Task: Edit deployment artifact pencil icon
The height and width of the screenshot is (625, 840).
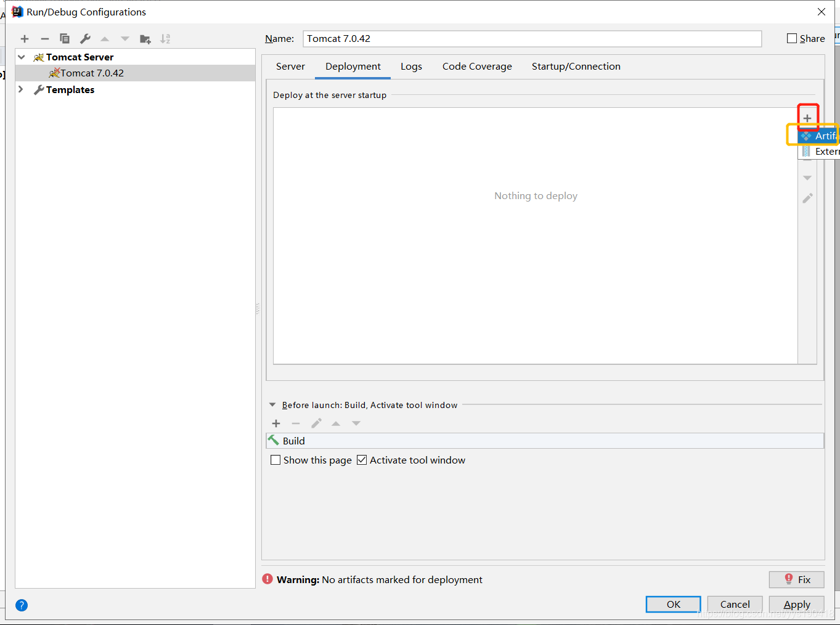Action: coord(807,198)
